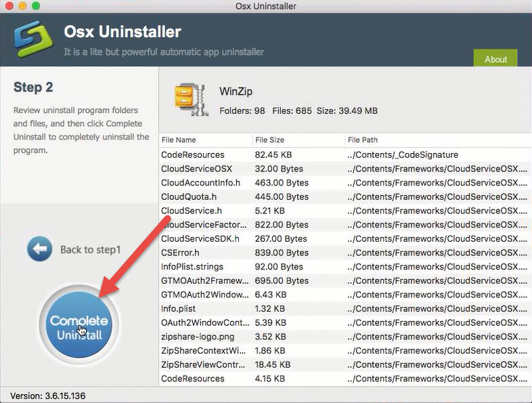Click the 463.00 Bytes size cell
The width and height of the screenshot is (532, 403).
click(282, 183)
